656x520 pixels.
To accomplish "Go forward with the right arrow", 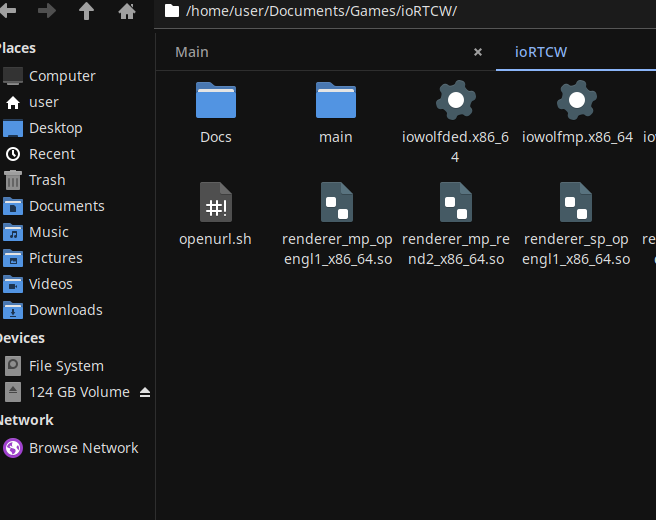I will click(46, 11).
